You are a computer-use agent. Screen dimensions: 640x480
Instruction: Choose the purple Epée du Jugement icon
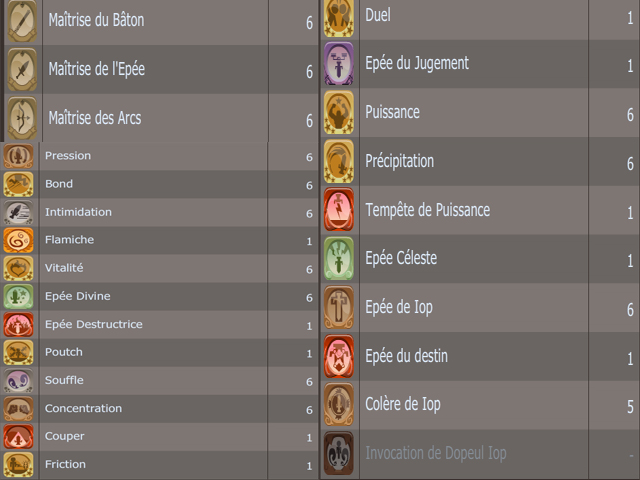pyautogui.click(x=338, y=64)
